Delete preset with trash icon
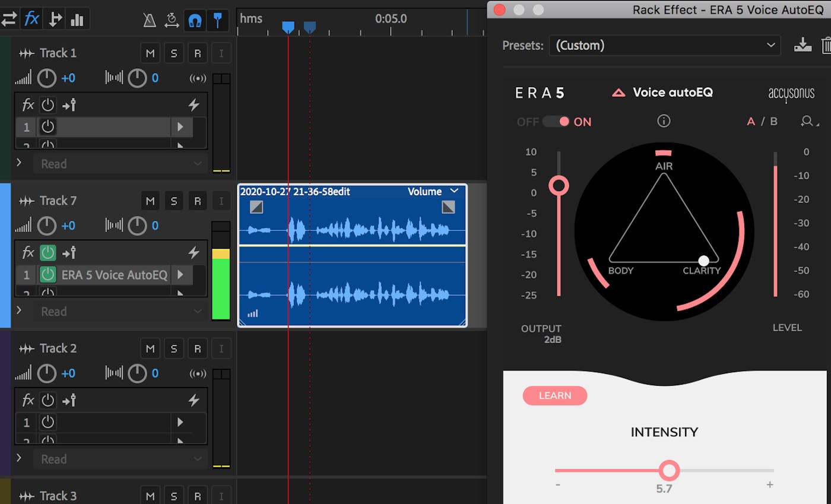Image resolution: width=831 pixels, height=504 pixels. click(826, 45)
